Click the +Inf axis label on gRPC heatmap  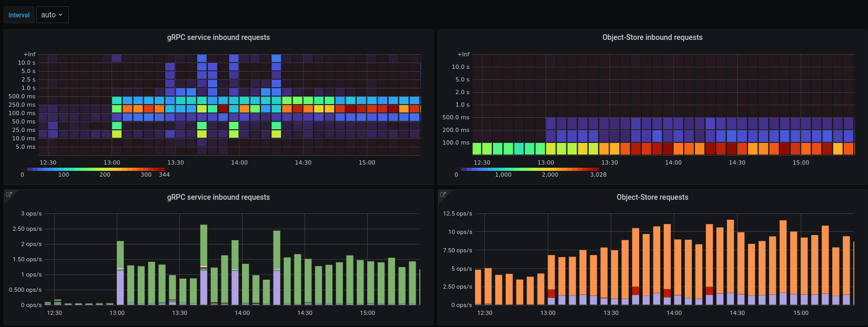pos(29,54)
